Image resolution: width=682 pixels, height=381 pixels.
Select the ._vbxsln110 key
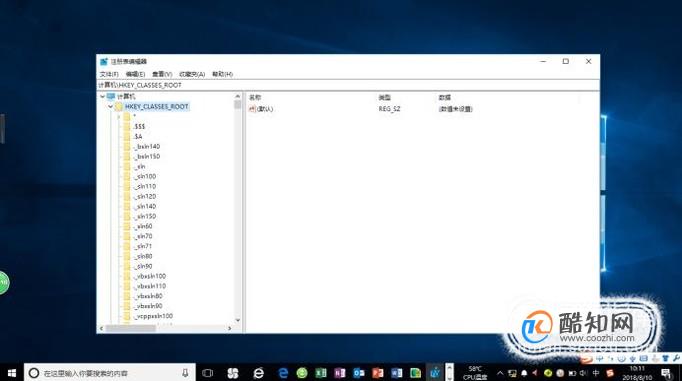tap(150, 287)
